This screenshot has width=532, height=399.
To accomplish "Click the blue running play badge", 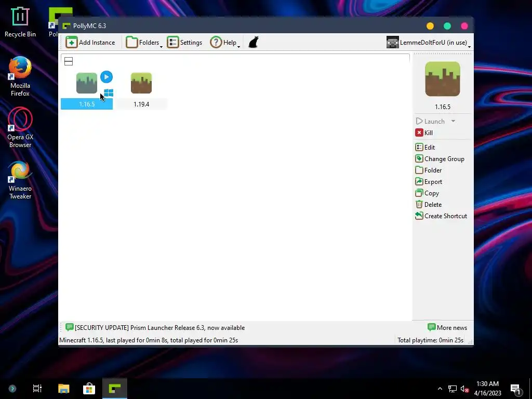I will click(x=107, y=77).
